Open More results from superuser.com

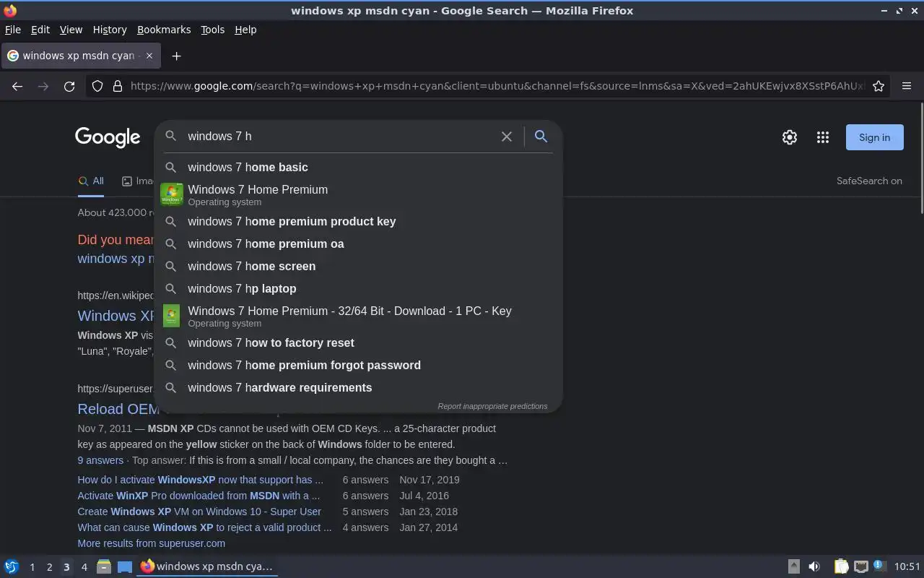pyautogui.click(x=152, y=543)
